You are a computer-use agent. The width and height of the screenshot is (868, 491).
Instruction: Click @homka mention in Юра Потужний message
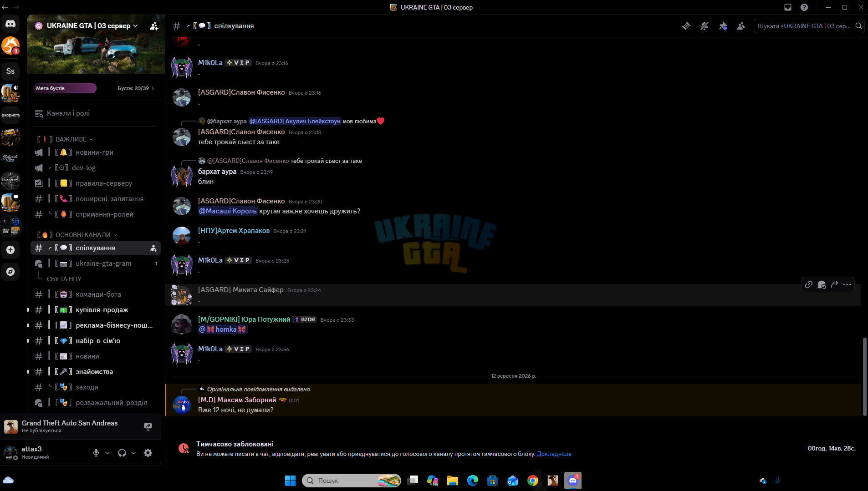(x=223, y=329)
